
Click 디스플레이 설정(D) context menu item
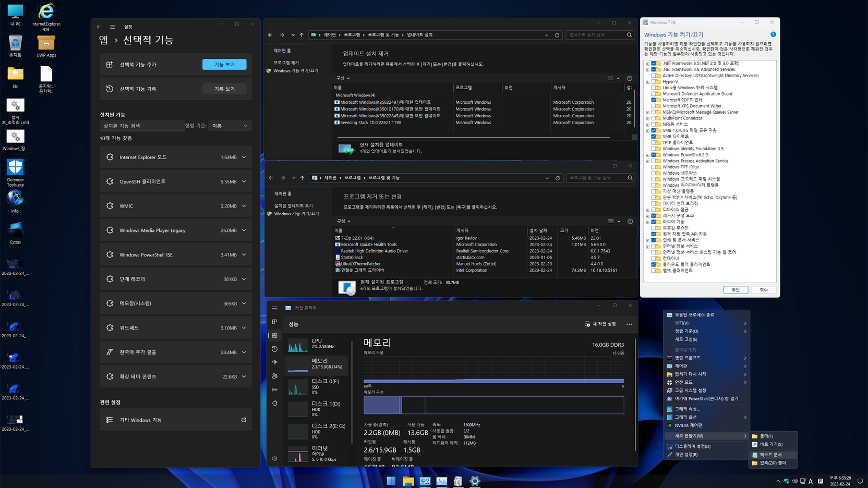pyautogui.click(x=706, y=446)
